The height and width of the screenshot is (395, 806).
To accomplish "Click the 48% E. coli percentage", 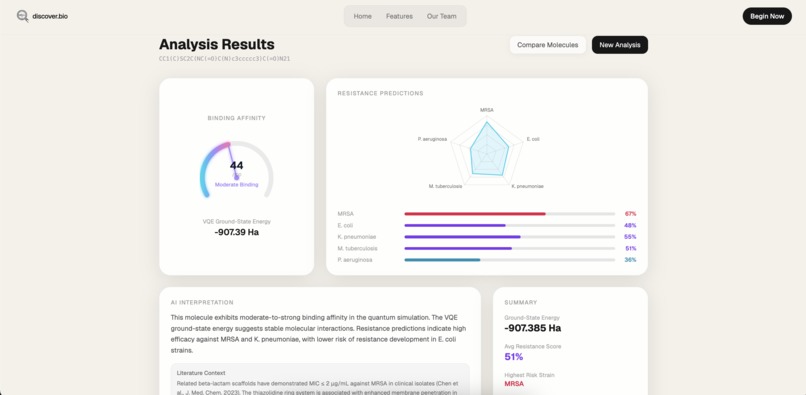I will (x=630, y=225).
